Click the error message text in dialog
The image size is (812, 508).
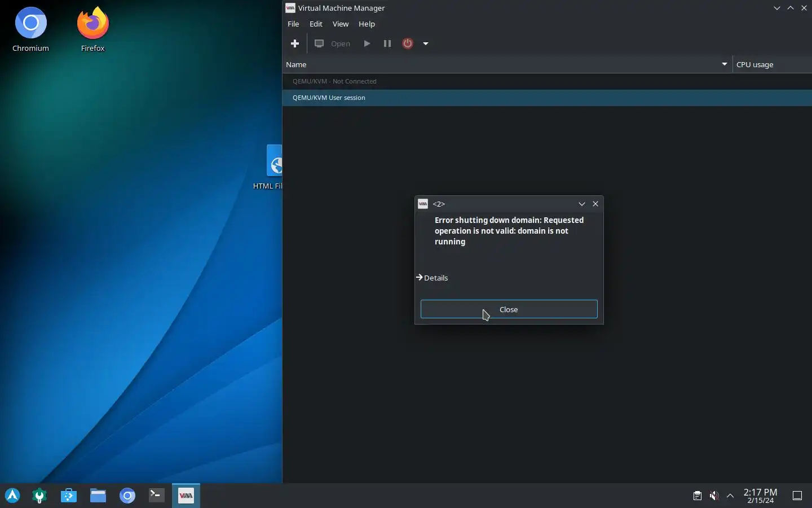click(509, 231)
